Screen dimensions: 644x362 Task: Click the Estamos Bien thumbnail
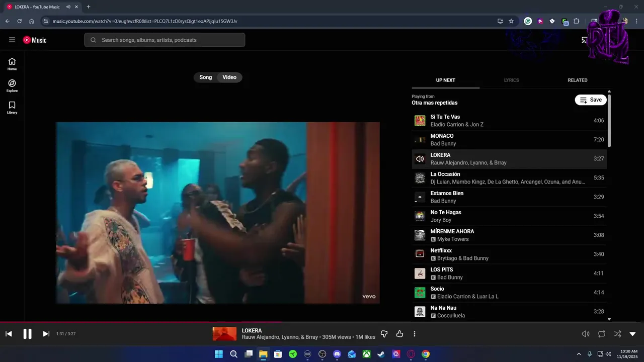(420, 197)
